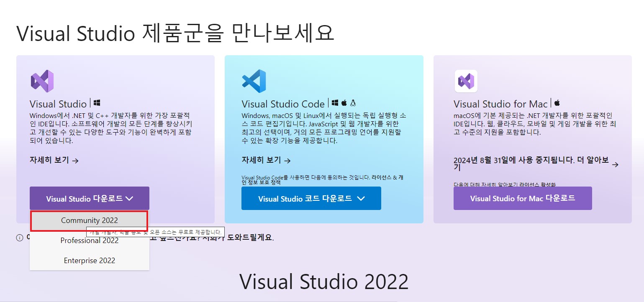Click the circled info icon below the Visual Studio card
644x302 pixels.
(x=19, y=238)
